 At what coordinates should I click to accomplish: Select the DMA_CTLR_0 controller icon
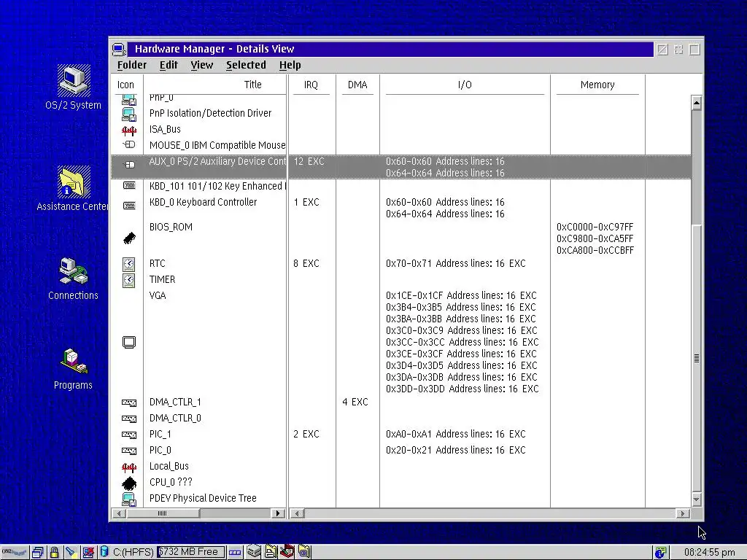[129, 419]
